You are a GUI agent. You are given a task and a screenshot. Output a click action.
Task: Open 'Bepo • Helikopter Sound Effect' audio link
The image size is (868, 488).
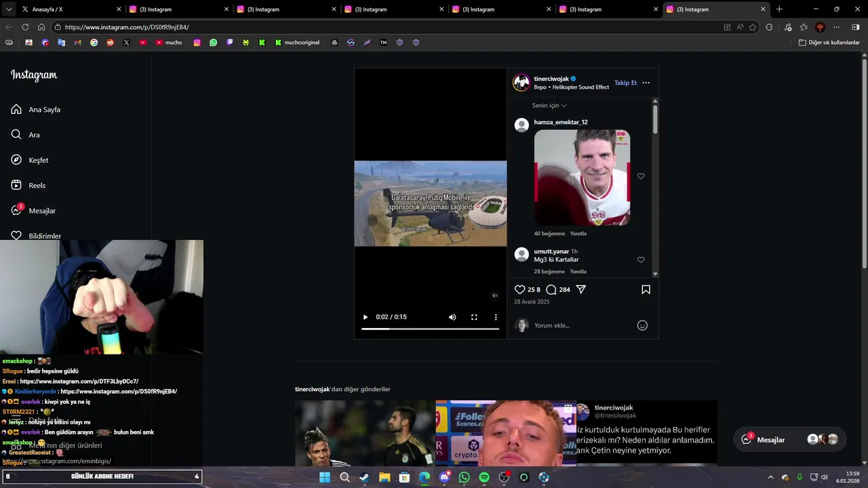click(x=572, y=87)
